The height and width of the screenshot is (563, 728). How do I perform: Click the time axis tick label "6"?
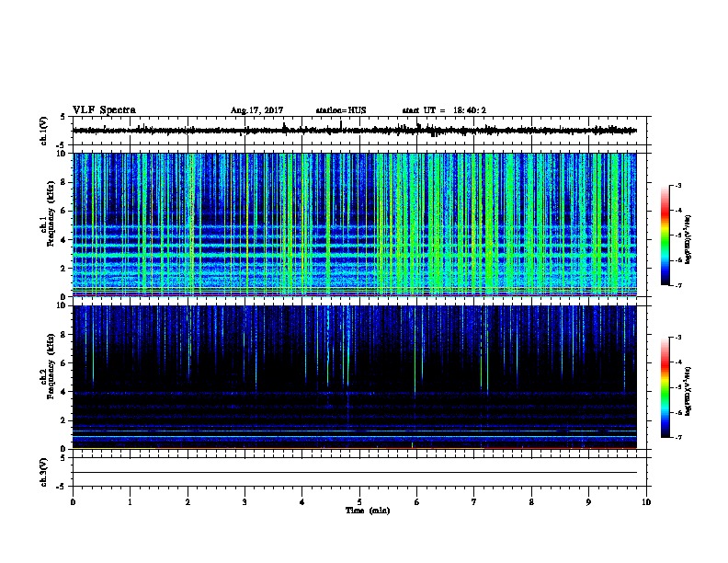tap(417, 502)
